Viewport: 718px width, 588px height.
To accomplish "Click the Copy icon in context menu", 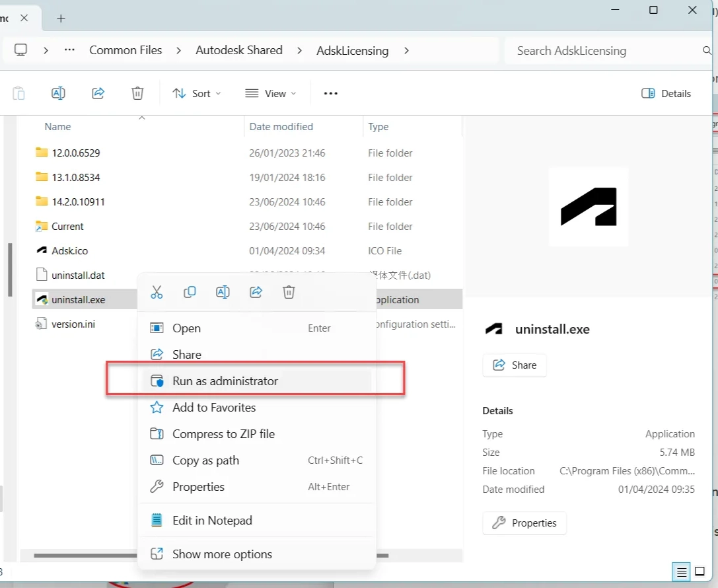I will 190,292.
